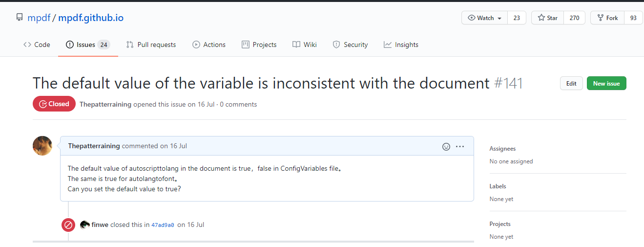Open finwe's profile link
644x247 pixels.
100,225
